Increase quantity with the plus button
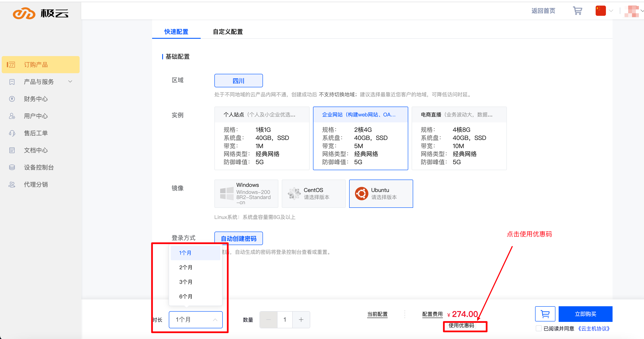 [301, 320]
